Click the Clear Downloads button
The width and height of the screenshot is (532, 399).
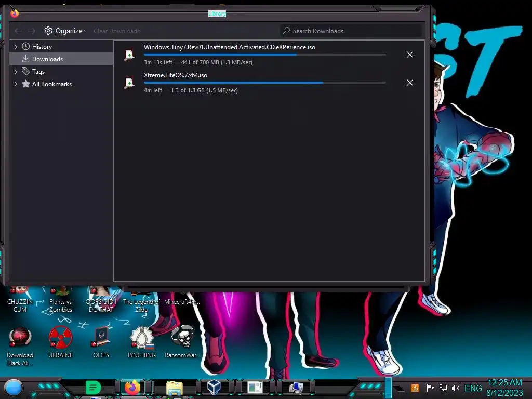(117, 31)
